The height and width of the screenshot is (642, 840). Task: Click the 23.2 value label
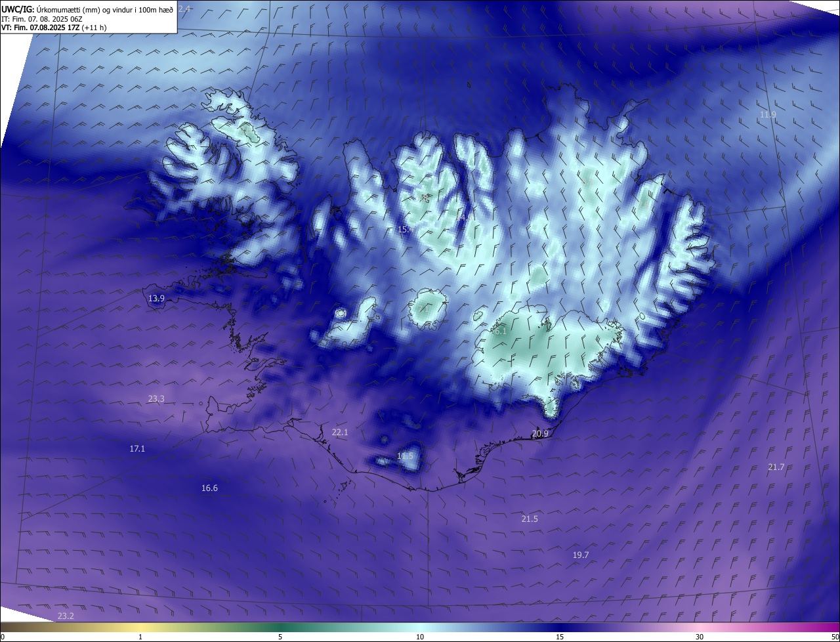tap(66, 616)
